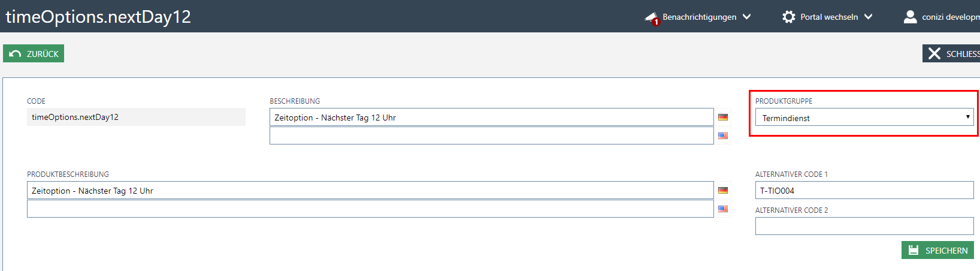
Task: Focus the empty English Produktbeschreibung field
Action: [370, 209]
